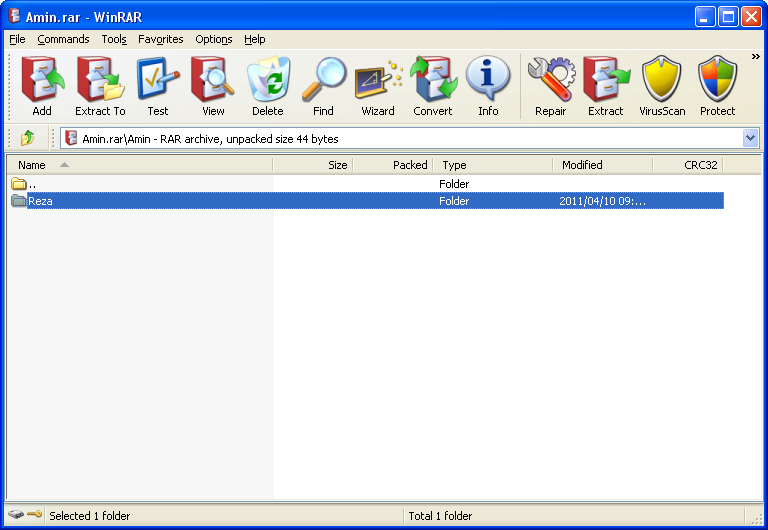The height and width of the screenshot is (530, 768).
Task: Open the Favorites menu
Action: pyautogui.click(x=161, y=39)
